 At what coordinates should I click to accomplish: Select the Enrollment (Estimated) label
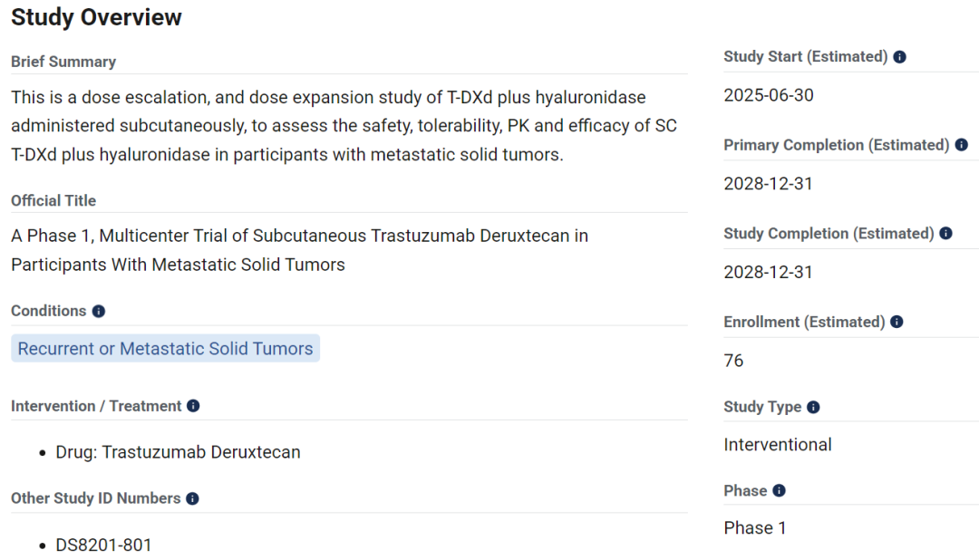click(804, 323)
